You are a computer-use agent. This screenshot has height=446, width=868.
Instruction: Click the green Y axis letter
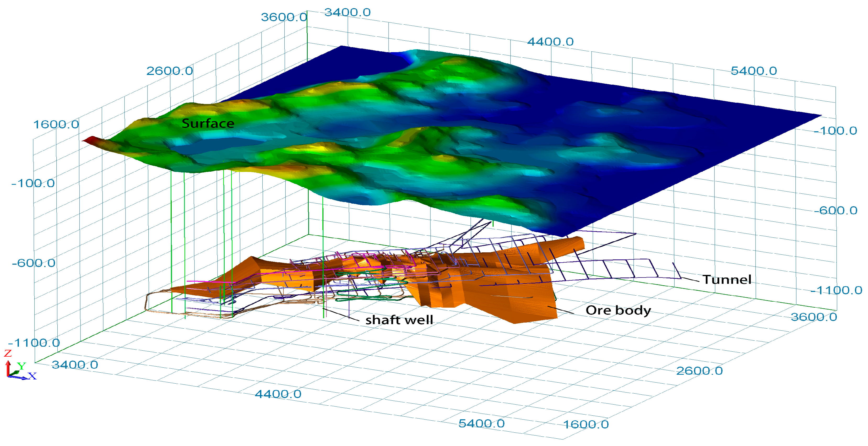(21, 366)
